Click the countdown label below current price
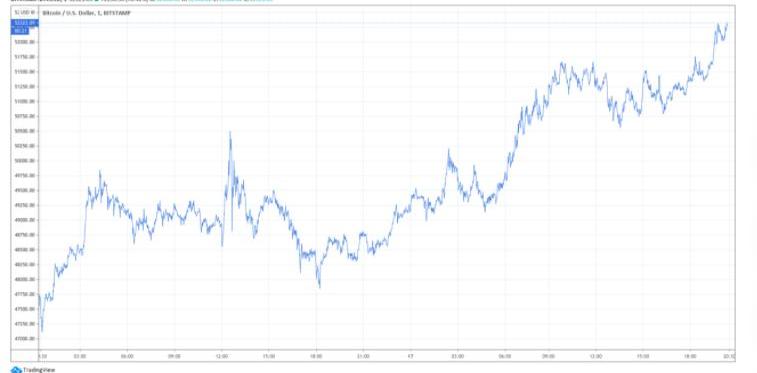 pyautogui.click(x=20, y=31)
